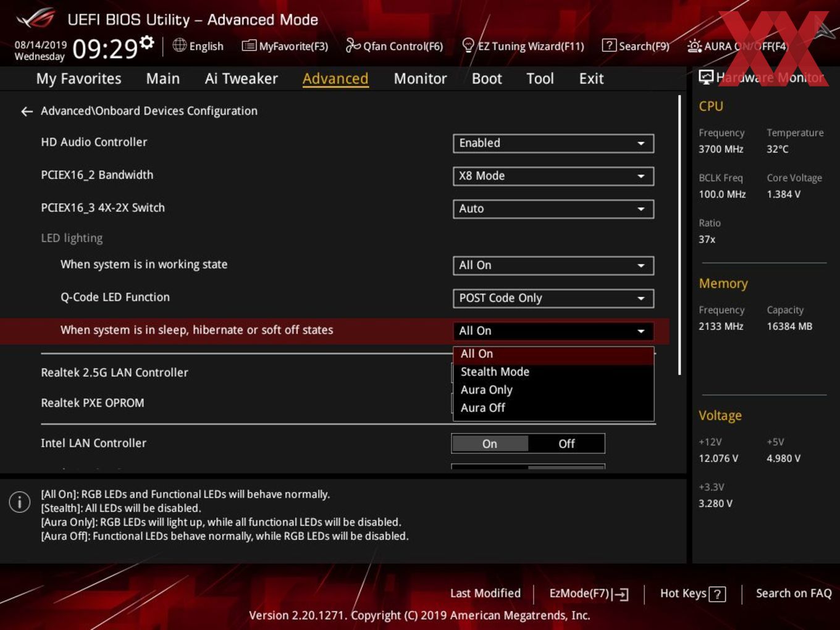Open Hot Keys help
Image resolution: width=840 pixels, height=630 pixels.
692,594
